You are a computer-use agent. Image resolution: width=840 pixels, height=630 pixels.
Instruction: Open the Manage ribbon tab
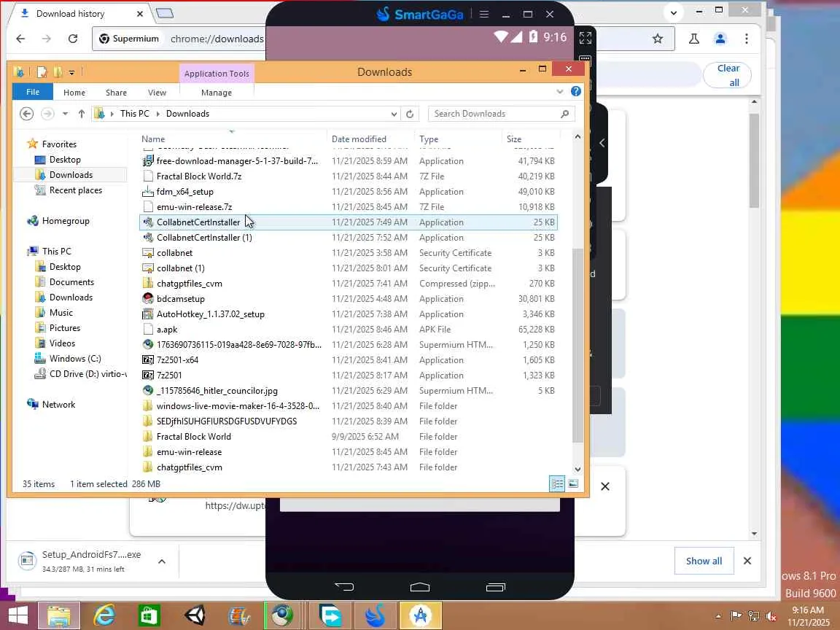[x=217, y=92]
